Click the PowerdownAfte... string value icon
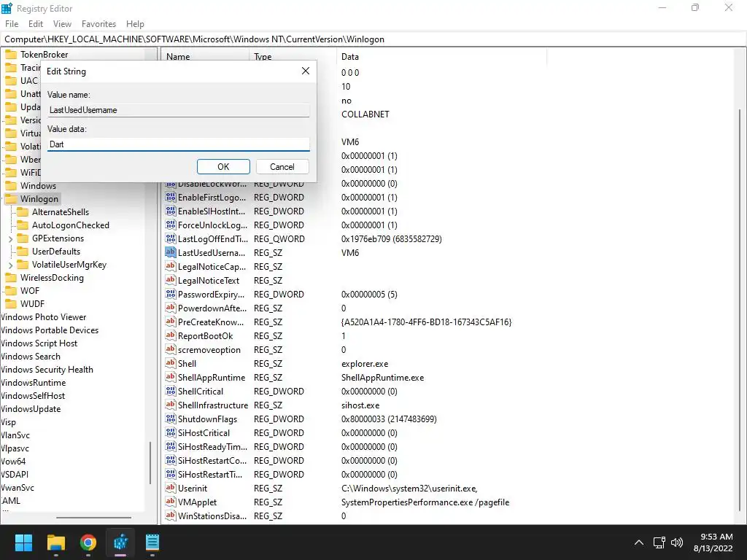 (x=171, y=308)
